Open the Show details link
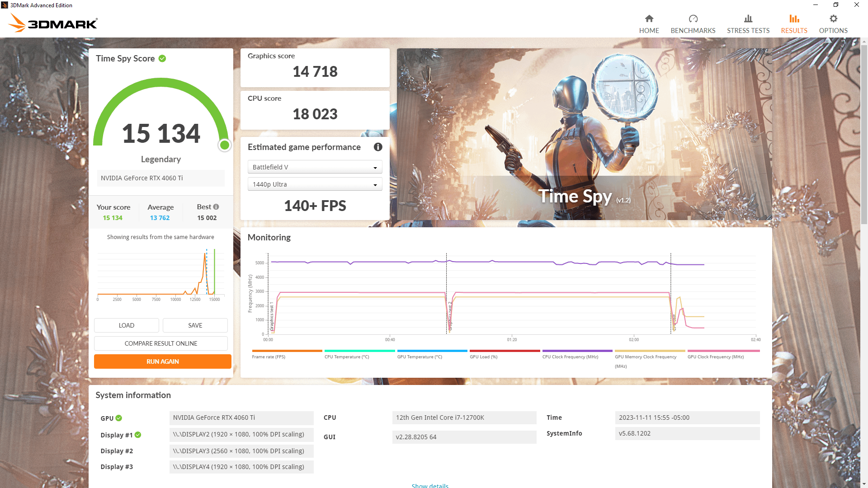 tap(430, 486)
